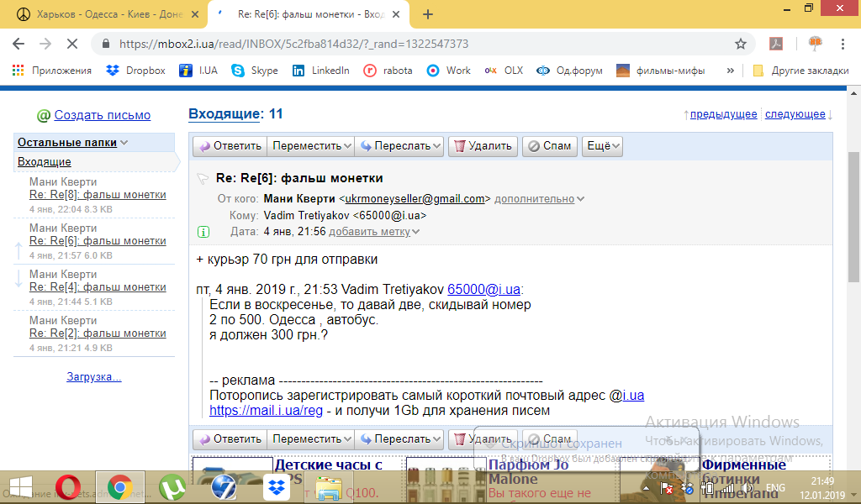The width and height of the screenshot is (861, 504).
Task: Open the LinkedIn bookmark
Action: coord(320,71)
